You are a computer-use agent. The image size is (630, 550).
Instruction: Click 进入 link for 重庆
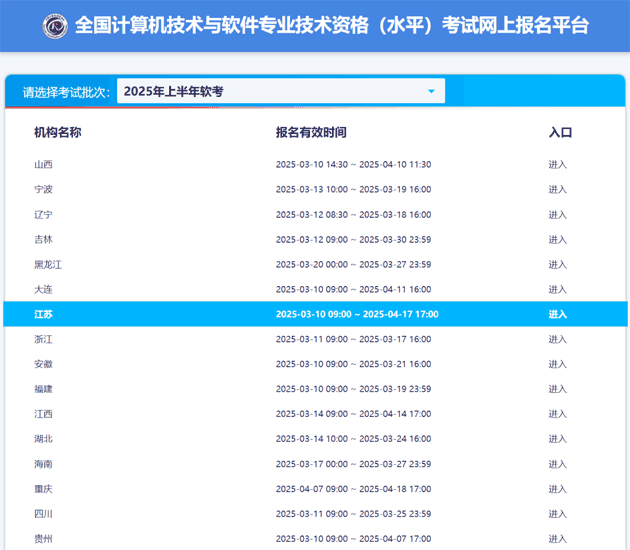[x=558, y=489]
